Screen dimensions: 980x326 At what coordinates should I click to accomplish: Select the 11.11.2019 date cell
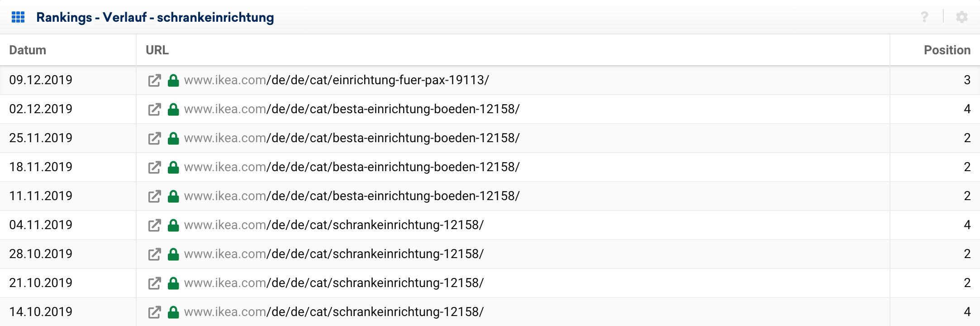41,196
